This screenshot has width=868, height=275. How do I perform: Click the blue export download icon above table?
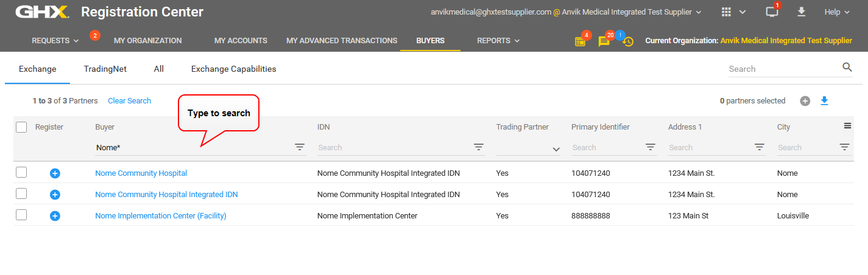(x=824, y=101)
